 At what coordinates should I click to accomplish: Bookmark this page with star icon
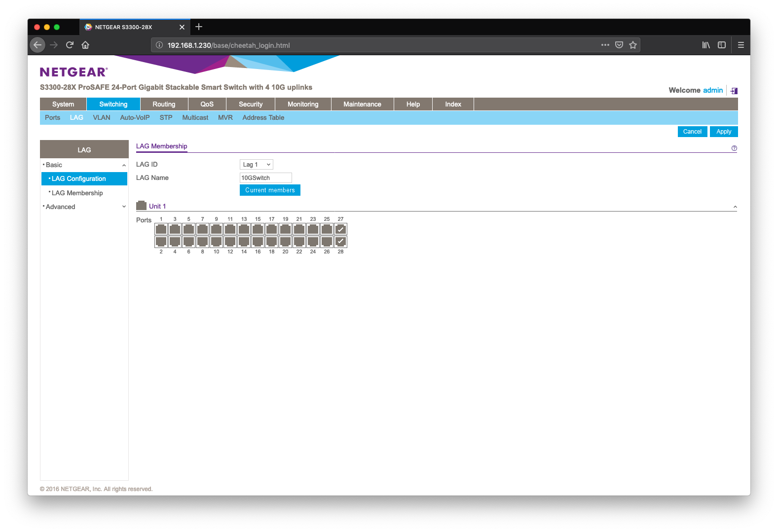pos(633,45)
